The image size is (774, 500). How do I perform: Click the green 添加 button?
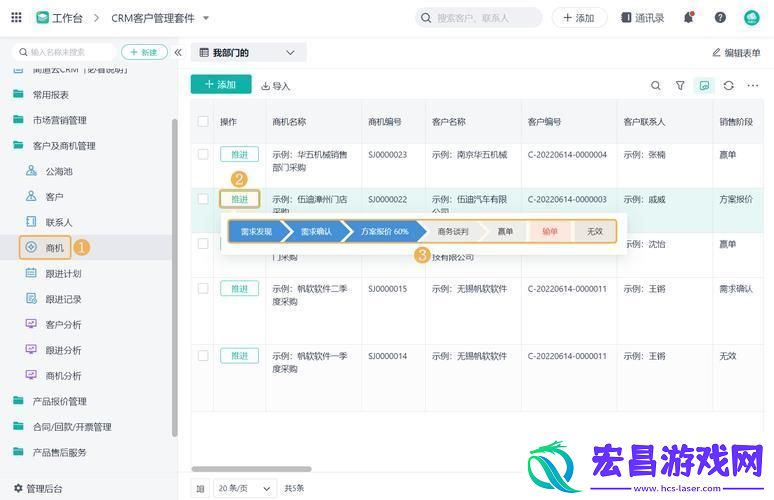[x=221, y=84]
